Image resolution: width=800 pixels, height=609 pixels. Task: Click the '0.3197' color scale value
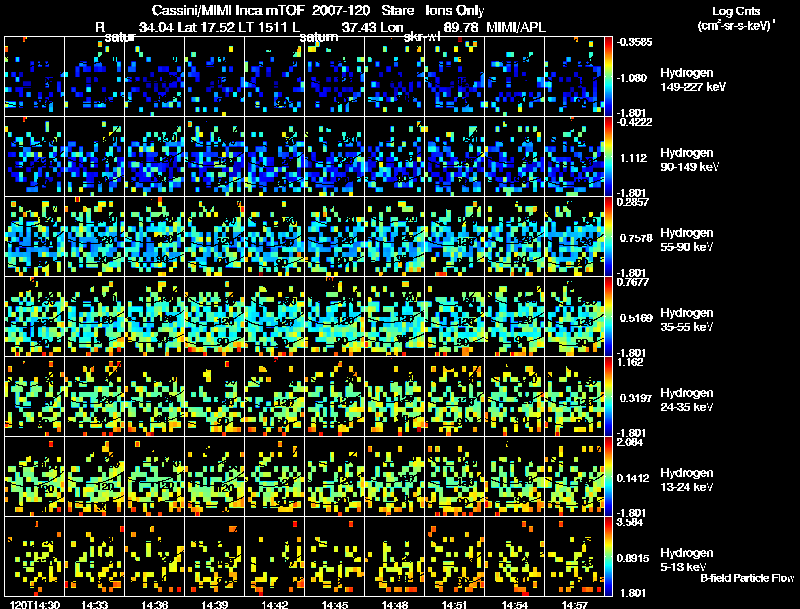636,398
